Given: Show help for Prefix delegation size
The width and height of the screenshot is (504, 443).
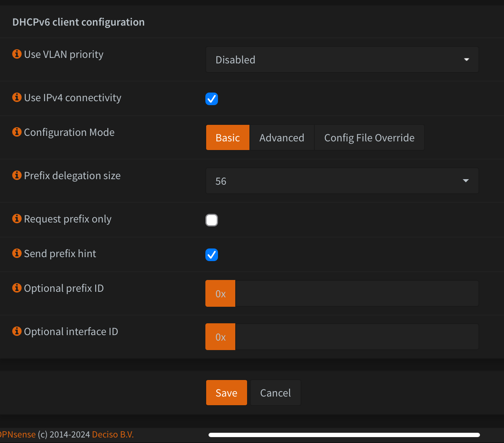Looking at the screenshot, I should [x=17, y=175].
